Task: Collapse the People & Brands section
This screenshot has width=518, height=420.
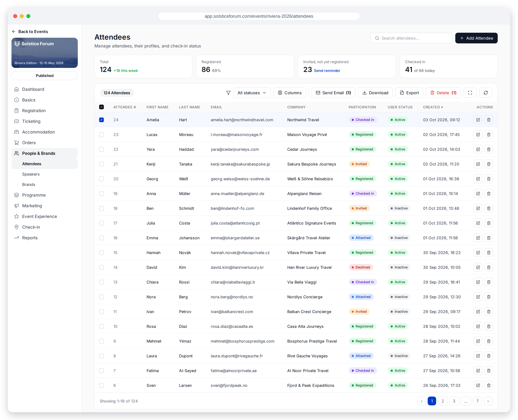Action: coord(44,153)
